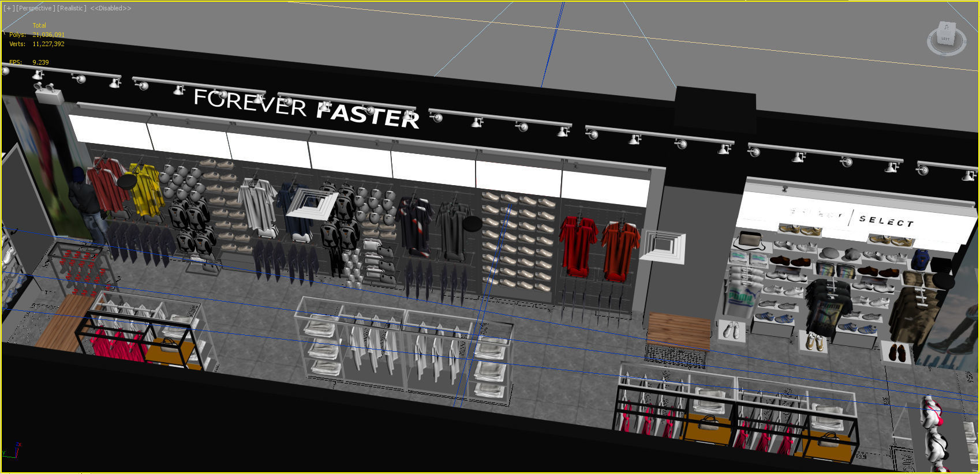
Task: Click the top face of the ViewCube
Action: point(947,28)
